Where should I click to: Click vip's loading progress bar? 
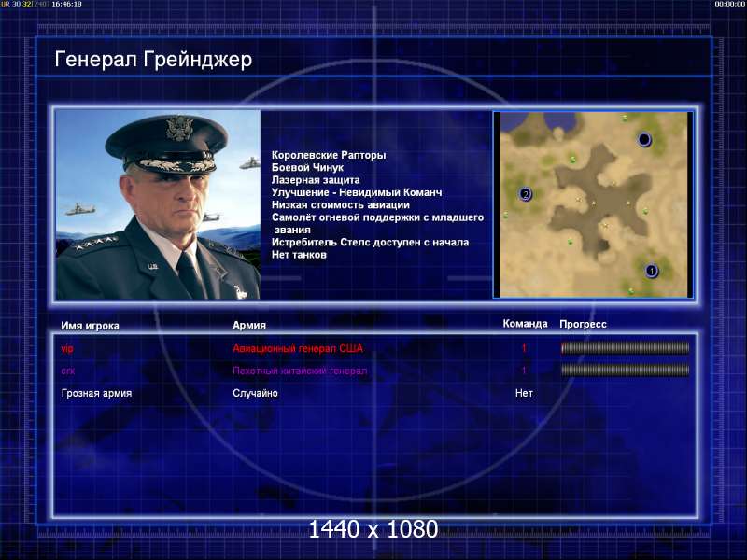pos(625,348)
